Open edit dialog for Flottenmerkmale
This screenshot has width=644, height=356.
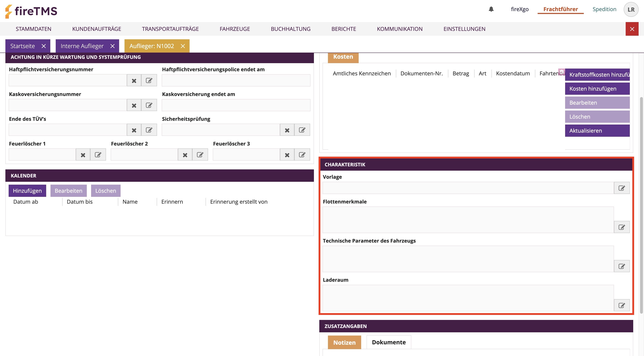[x=622, y=227]
